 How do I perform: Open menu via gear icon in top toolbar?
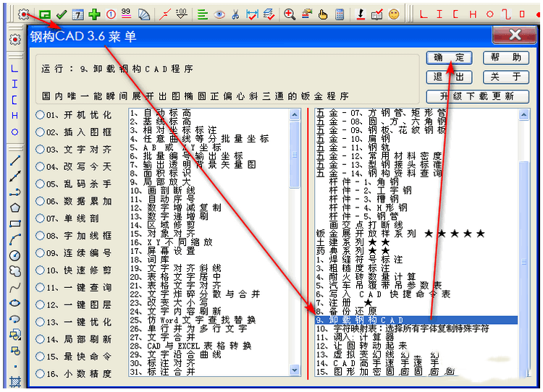click(x=24, y=14)
